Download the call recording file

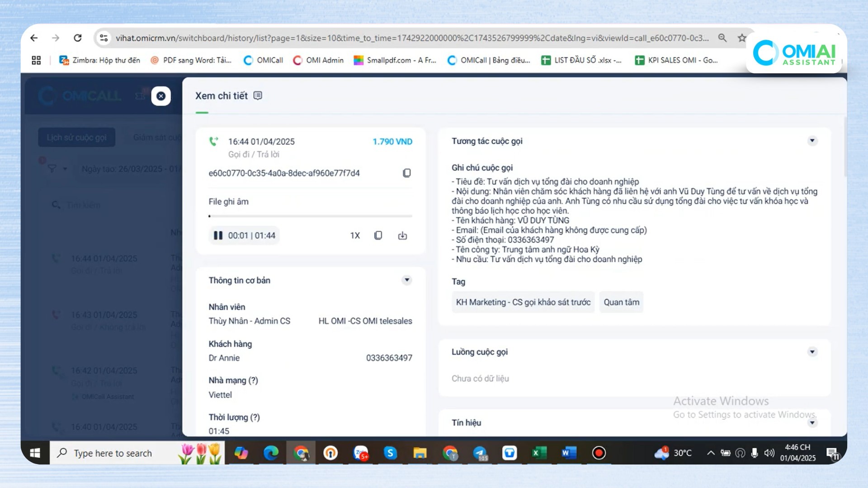click(402, 235)
